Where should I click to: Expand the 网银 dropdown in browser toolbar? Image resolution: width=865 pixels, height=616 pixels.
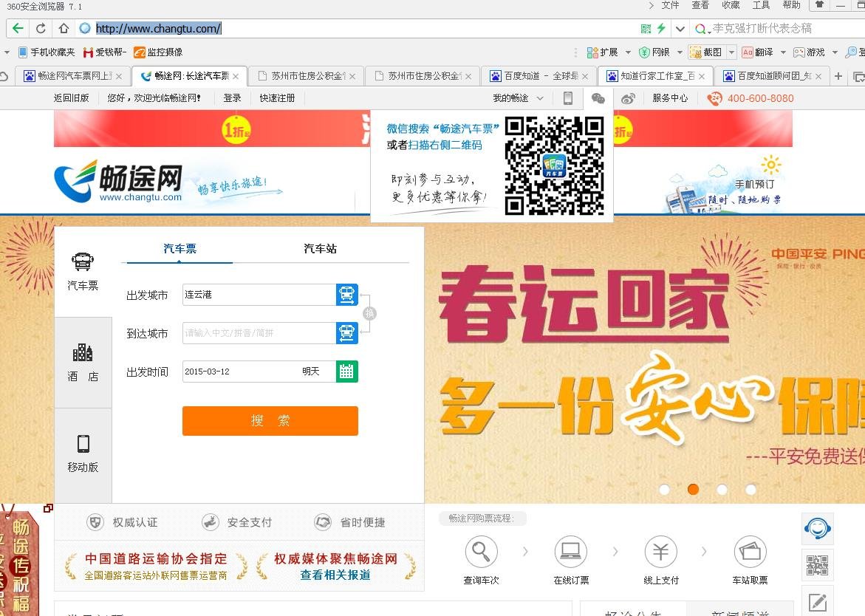[x=680, y=52]
